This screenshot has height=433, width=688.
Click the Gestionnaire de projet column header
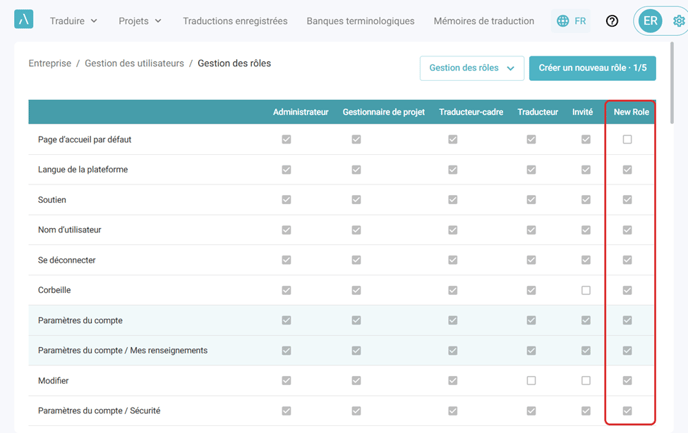383,112
